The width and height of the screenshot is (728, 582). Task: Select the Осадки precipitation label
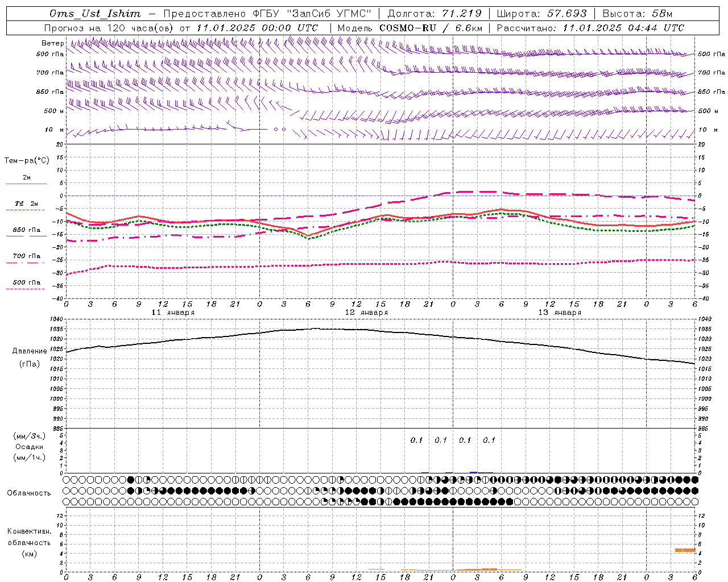pos(30,447)
